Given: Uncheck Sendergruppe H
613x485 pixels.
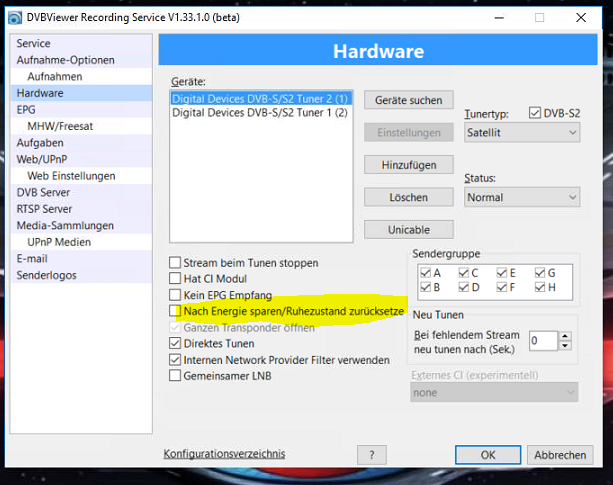Looking at the screenshot, I should (x=540, y=287).
